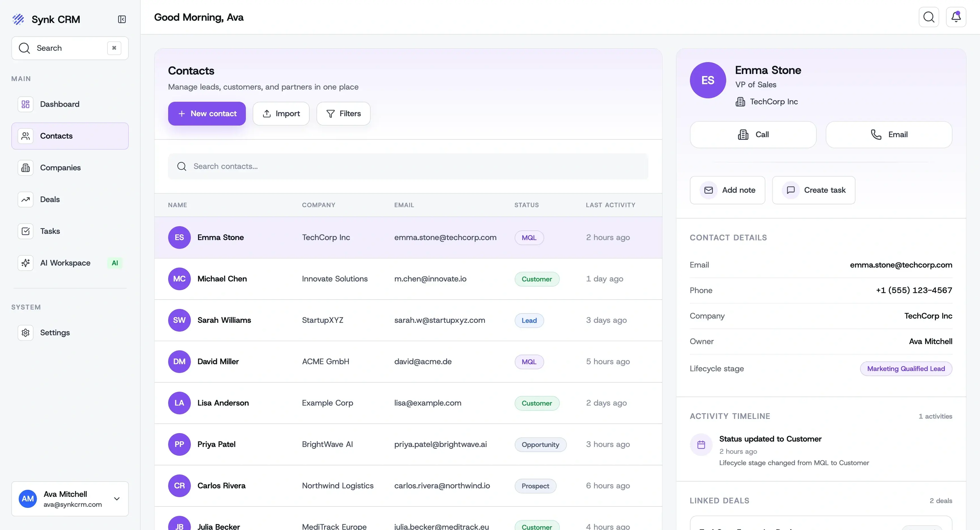Open the Filters dropdown
The image size is (980, 530).
pos(343,113)
